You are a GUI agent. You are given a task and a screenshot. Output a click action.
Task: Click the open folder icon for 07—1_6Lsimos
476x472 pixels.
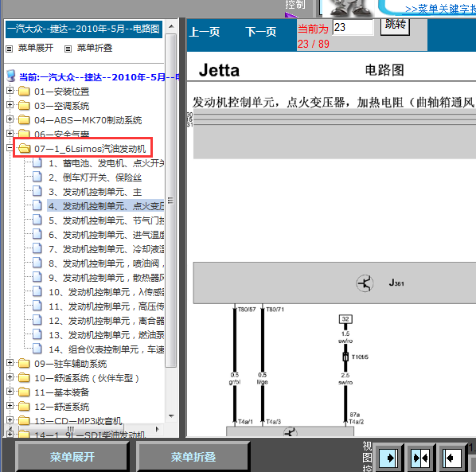[24, 148]
